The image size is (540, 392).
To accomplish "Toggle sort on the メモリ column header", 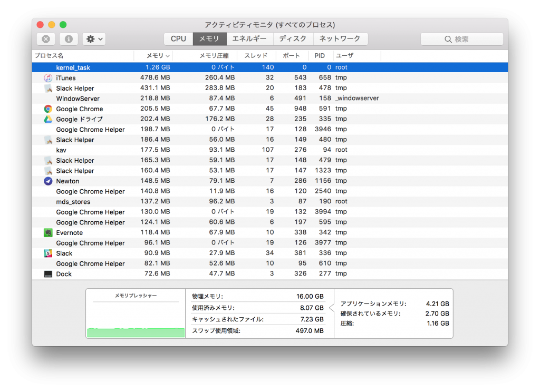I will (x=153, y=56).
